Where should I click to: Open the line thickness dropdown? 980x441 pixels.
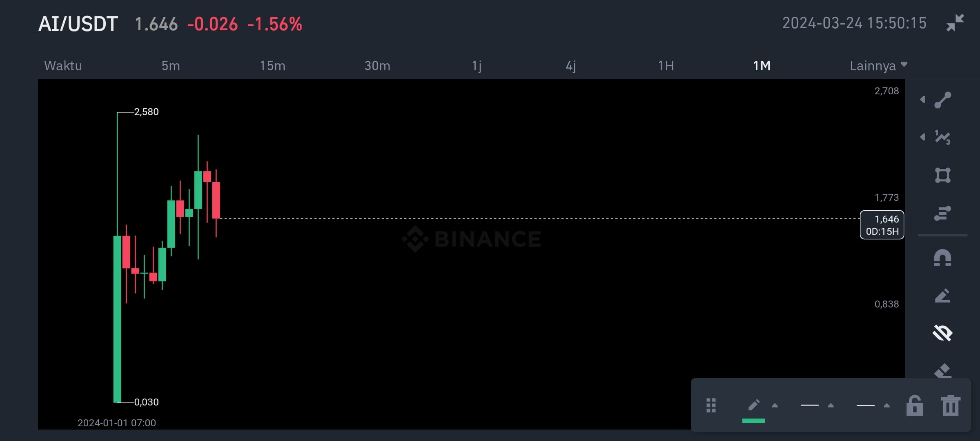(x=817, y=405)
